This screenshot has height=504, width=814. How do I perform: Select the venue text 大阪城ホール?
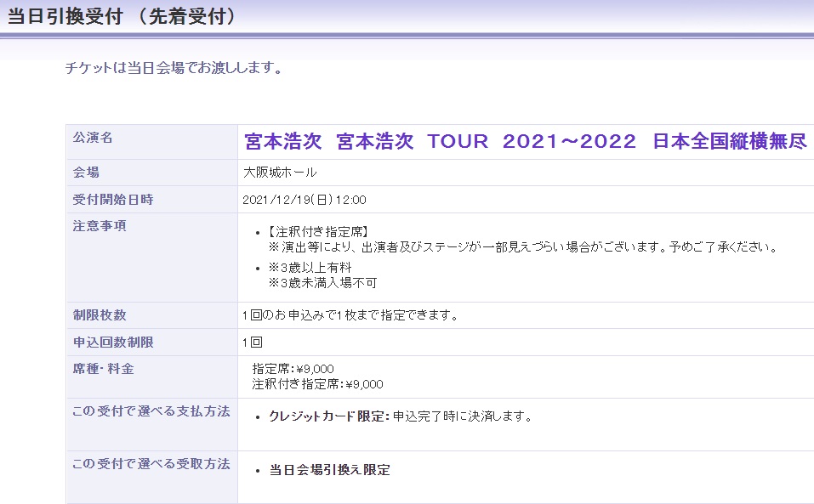pyautogui.click(x=280, y=173)
